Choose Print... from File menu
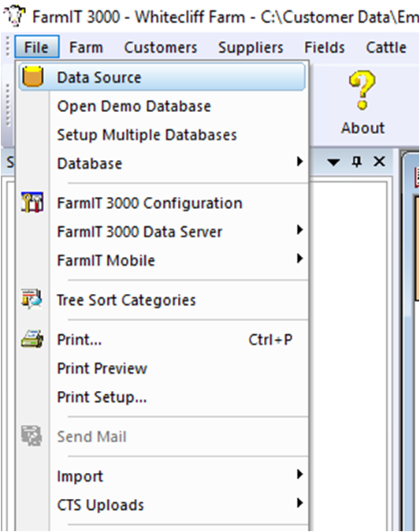 162,339
